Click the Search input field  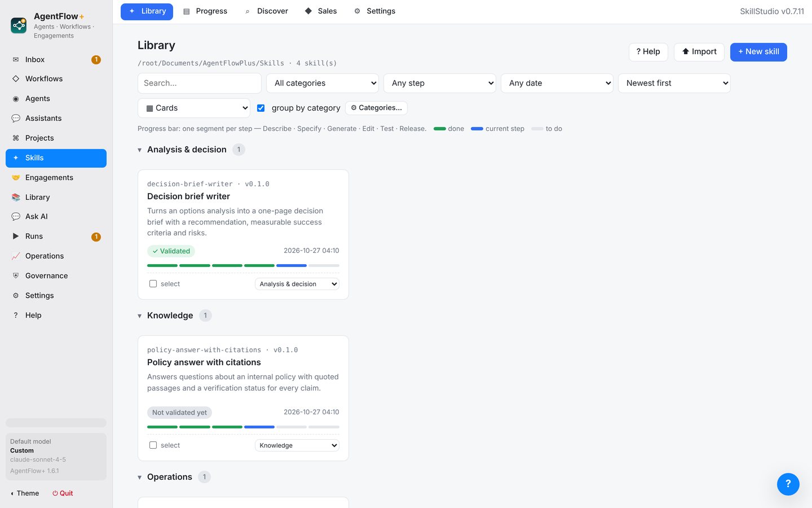pos(200,83)
